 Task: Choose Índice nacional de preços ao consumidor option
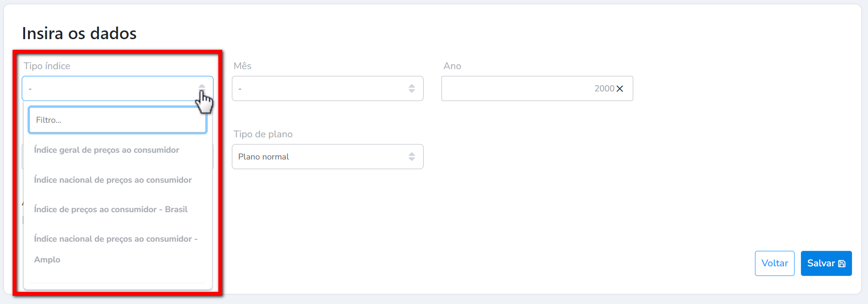pyautogui.click(x=113, y=180)
